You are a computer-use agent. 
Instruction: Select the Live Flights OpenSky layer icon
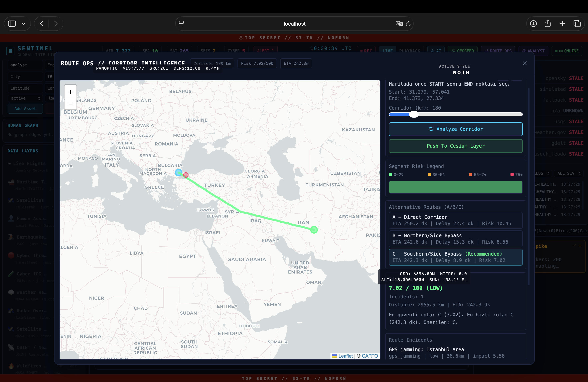pyautogui.click(x=10, y=163)
